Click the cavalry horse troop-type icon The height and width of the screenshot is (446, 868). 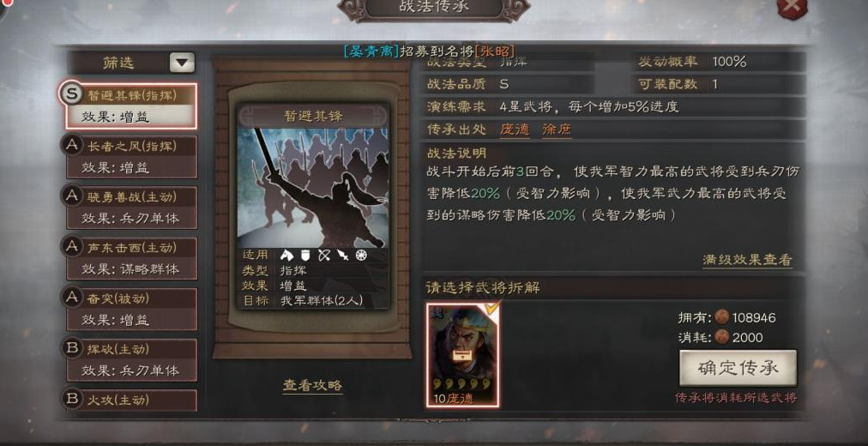286,255
